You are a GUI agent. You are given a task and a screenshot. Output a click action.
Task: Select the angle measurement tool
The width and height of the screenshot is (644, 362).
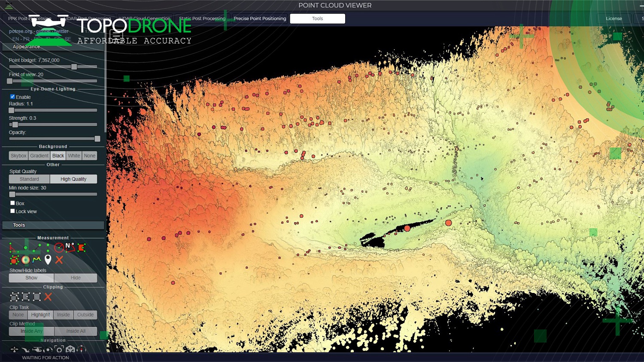click(x=14, y=247)
